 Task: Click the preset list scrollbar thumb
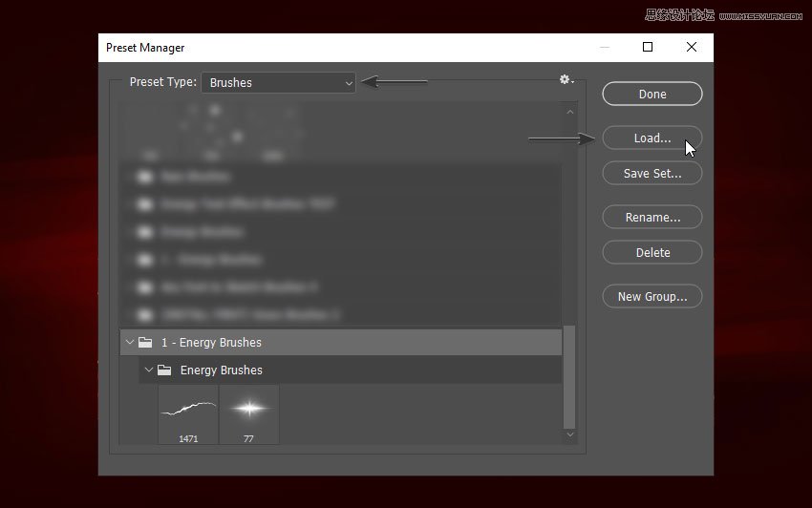click(570, 377)
